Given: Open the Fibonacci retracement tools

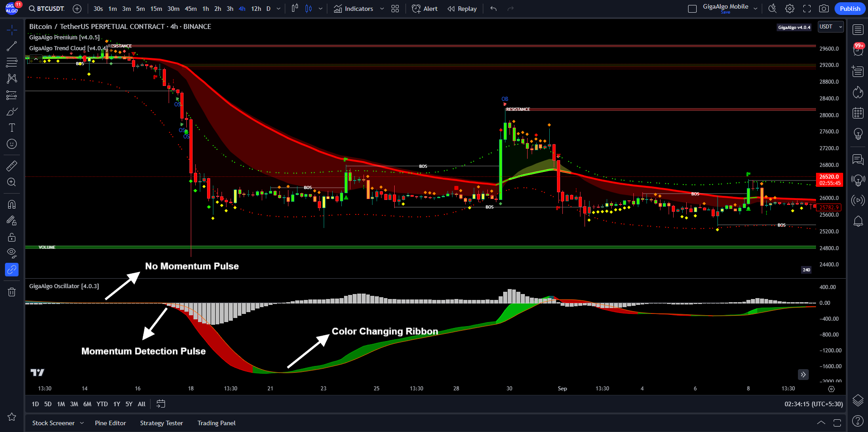Looking at the screenshot, I should (x=12, y=62).
